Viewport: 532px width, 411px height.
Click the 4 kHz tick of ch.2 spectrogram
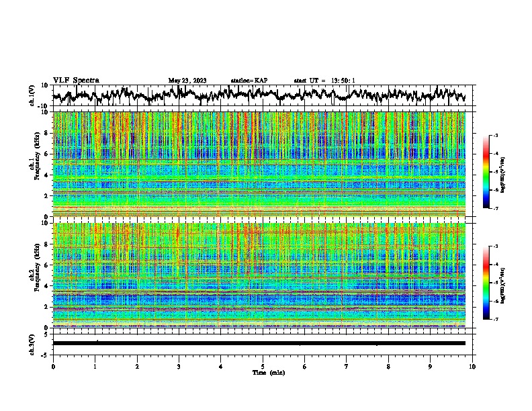pyautogui.click(x=46, y=286)
